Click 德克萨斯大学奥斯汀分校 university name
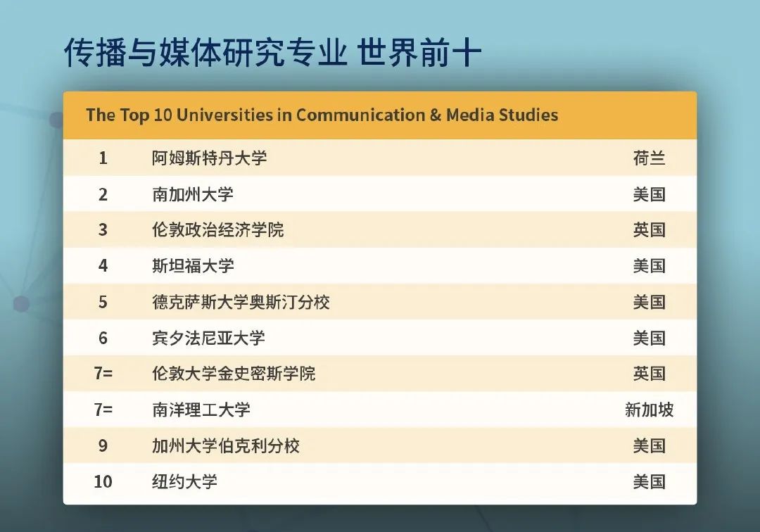This screenshot has height=532, width=760. (241, 302)
